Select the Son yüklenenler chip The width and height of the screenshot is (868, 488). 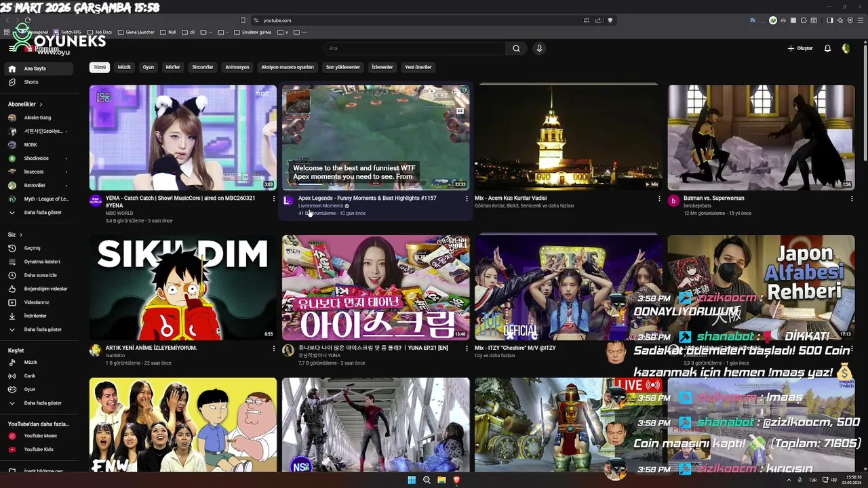343,67
